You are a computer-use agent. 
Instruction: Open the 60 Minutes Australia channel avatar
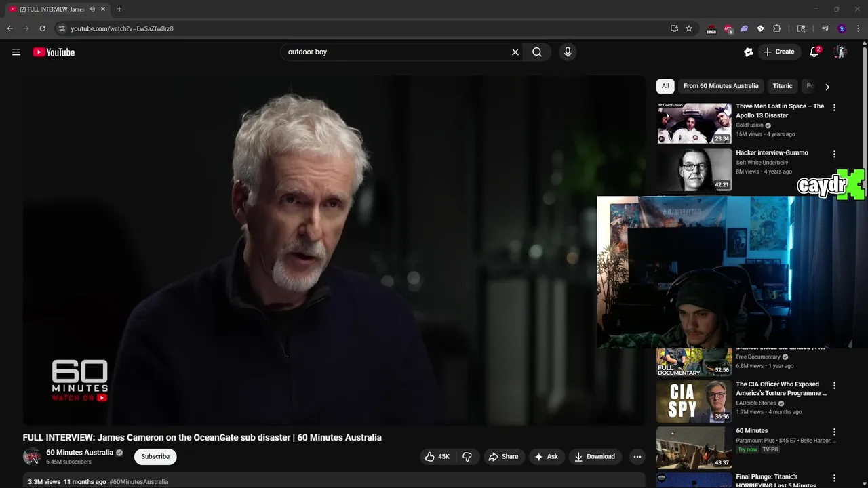(x=32, y=457)
